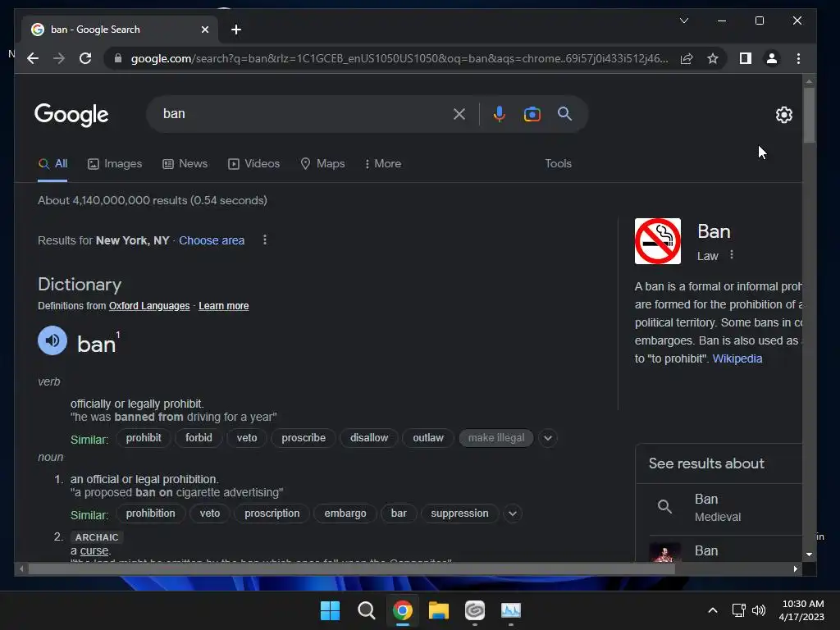The width and height of the screenshot is (840, 630).
Task: Select the embargo synonym chip
Action: click(345, 514)
